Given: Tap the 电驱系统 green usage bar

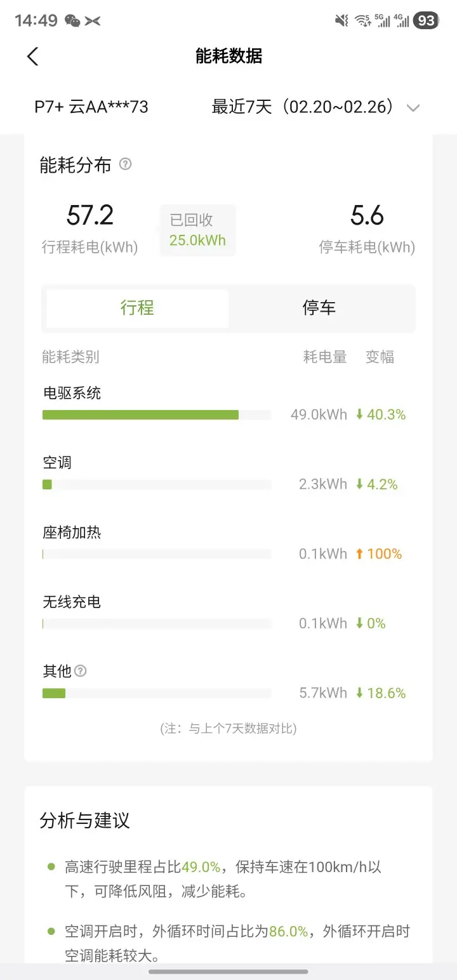Looking at the screenshot, I should pyautogui.click(x=140, y=415).
